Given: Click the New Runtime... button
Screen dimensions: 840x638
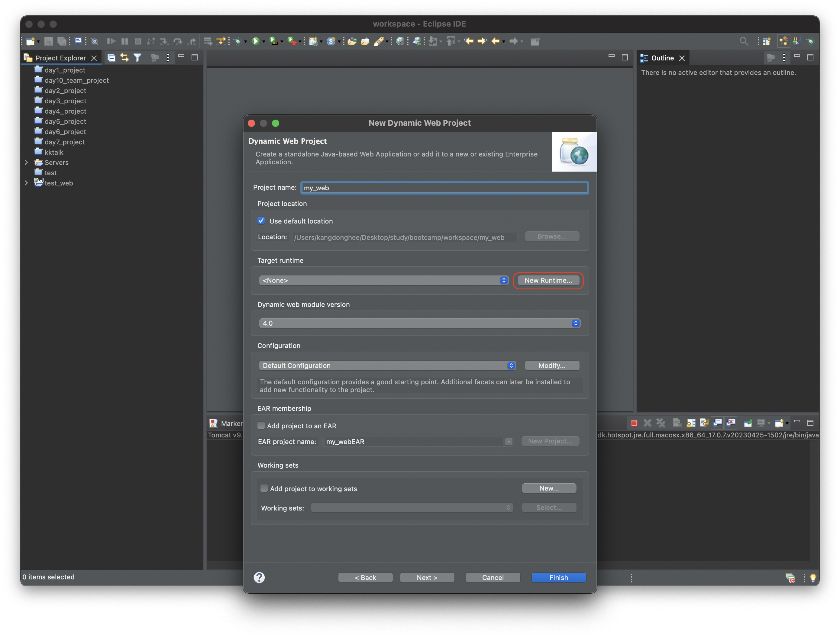Looking at the screenshot, I should pos(548,280).
